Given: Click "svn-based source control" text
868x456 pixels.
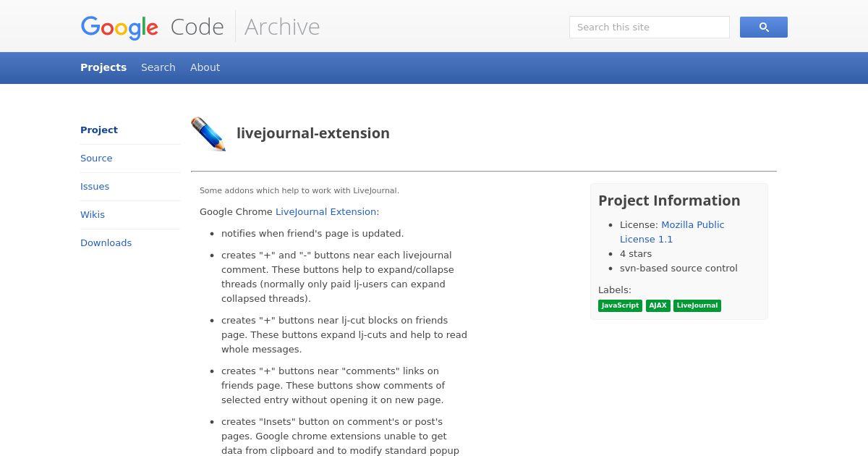Looking at the screenshot, I should coord(678,269).
